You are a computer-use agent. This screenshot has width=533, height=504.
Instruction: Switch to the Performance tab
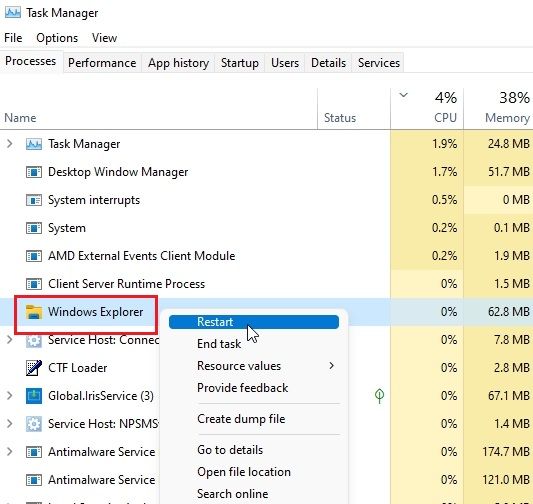pos(102,63)
